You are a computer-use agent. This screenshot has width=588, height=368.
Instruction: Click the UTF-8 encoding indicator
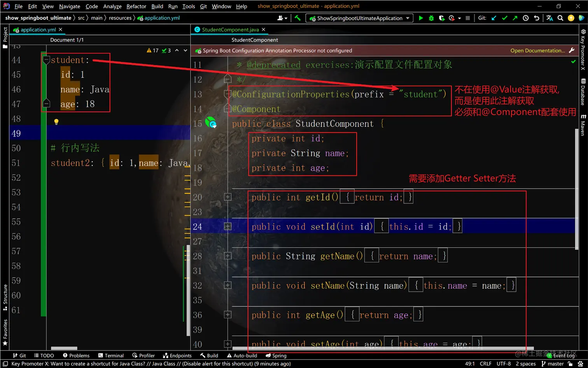pyautogui.click(x=504, y=364)
